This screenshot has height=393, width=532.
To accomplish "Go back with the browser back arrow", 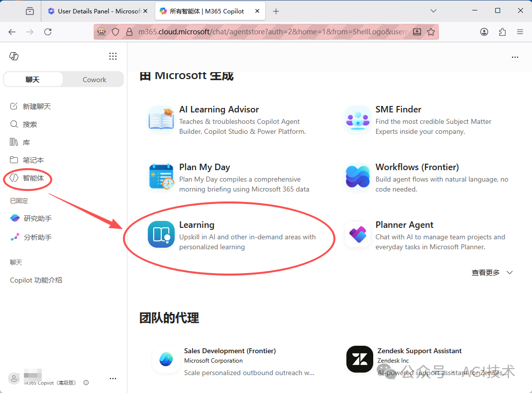I will tap(12, 32).
